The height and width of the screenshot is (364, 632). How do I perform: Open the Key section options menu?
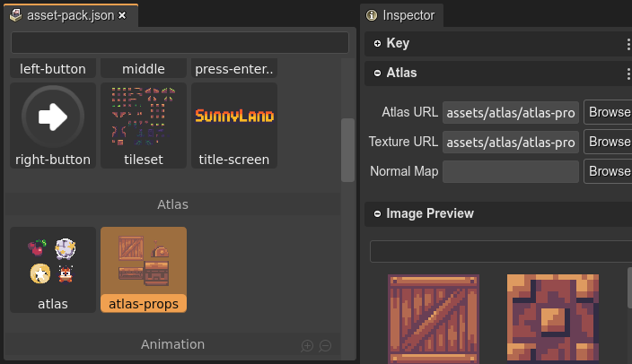pos(628,44)
